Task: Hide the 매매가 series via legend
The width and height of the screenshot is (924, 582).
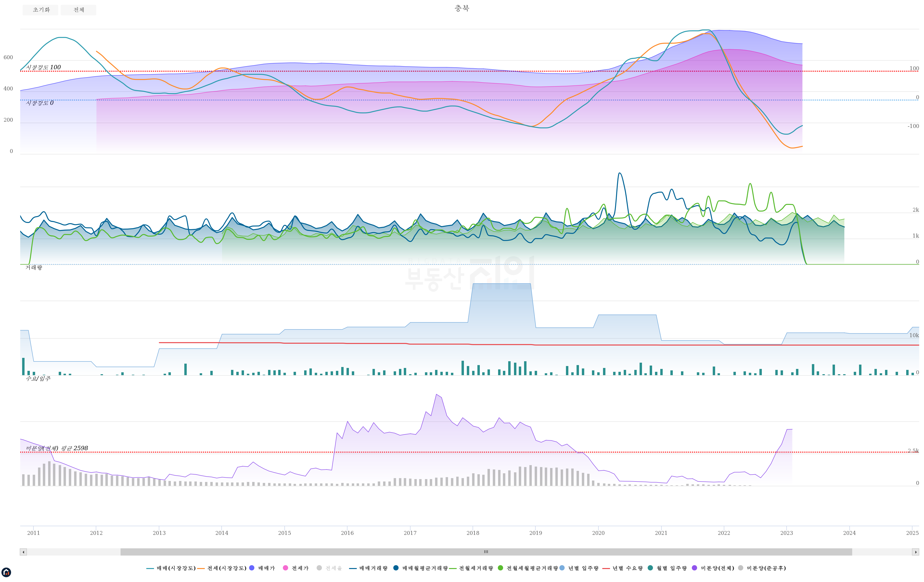Action: point(252,568)
